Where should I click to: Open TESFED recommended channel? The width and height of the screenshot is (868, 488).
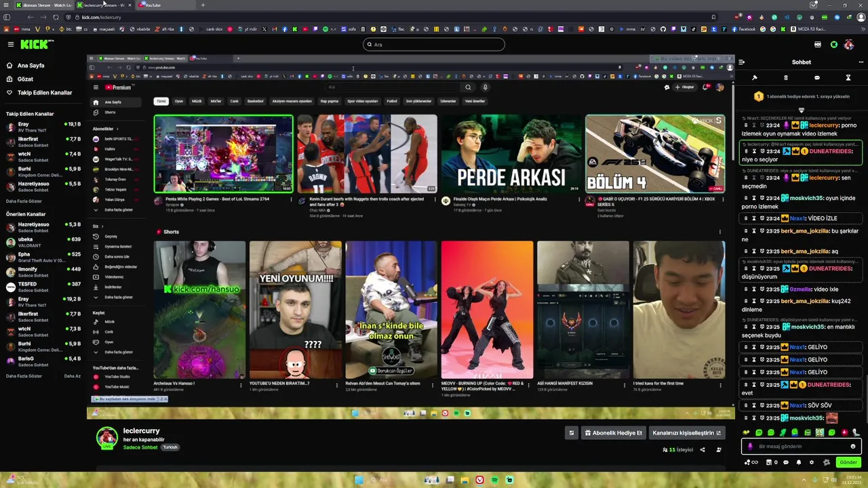pos(43,287)
